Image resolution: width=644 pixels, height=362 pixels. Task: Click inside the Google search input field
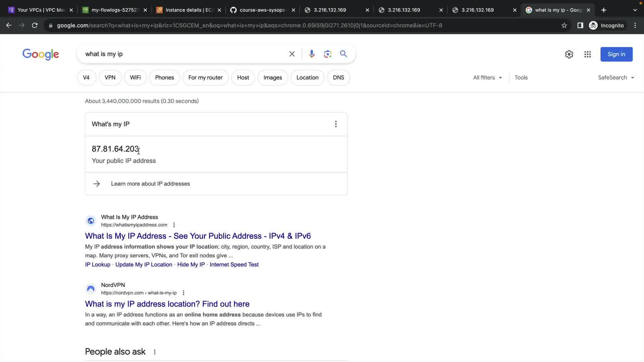point(184,54)
